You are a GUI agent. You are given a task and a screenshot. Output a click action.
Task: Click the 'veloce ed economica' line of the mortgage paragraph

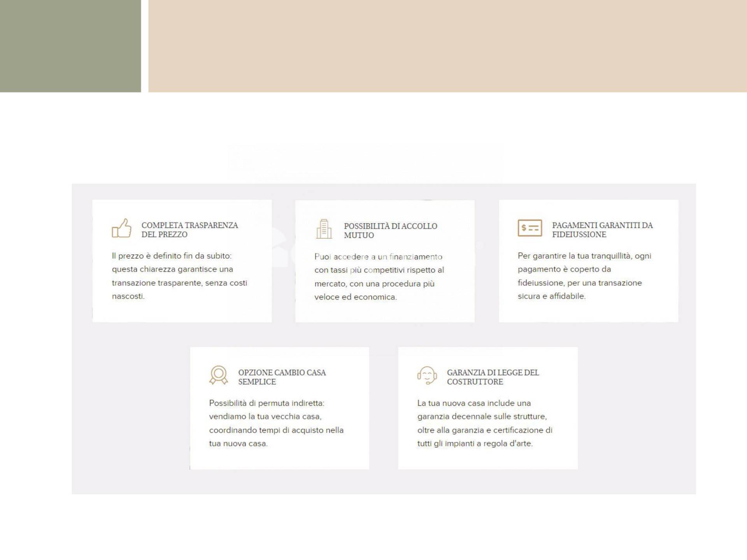coord(355,297)
